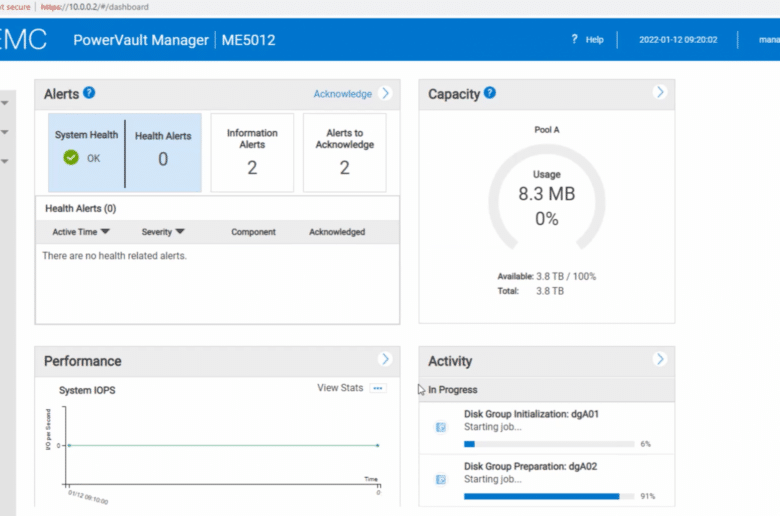780x516 pixels.
Task: Click the Performance panel title
Action: click(83, 361)
